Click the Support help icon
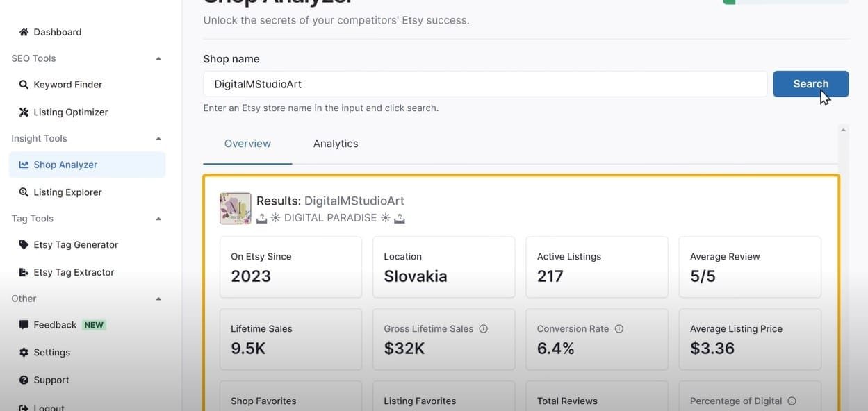 coord(24,380)
